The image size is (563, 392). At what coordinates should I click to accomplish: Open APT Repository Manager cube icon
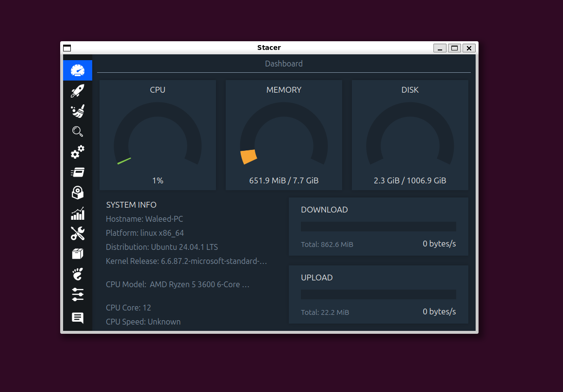[78, 254]
